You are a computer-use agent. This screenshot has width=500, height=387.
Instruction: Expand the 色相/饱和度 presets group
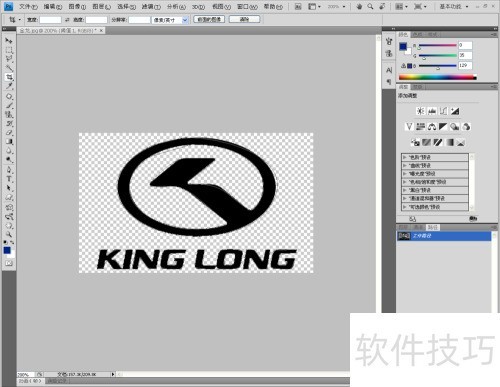(x=405, y=182)
